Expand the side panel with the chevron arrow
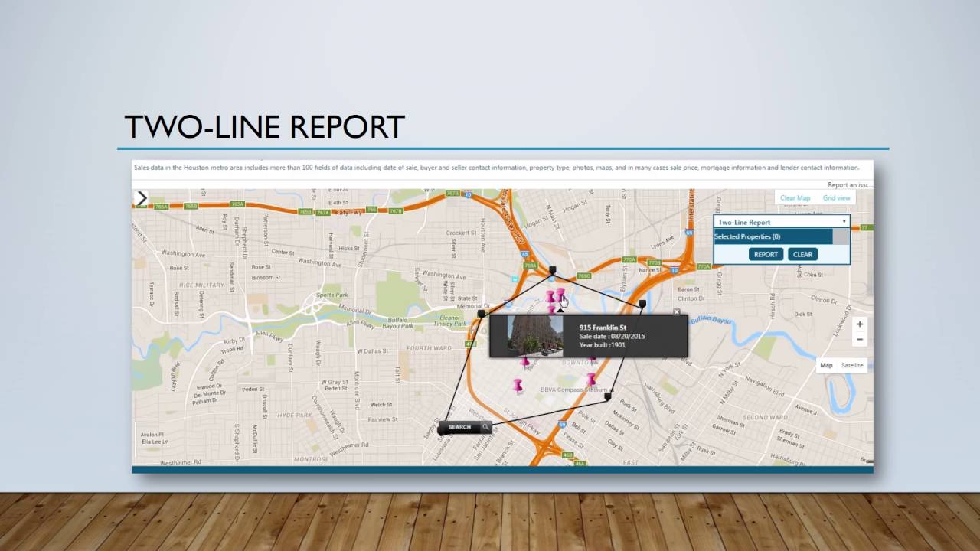980x551 pixels. 142,199
